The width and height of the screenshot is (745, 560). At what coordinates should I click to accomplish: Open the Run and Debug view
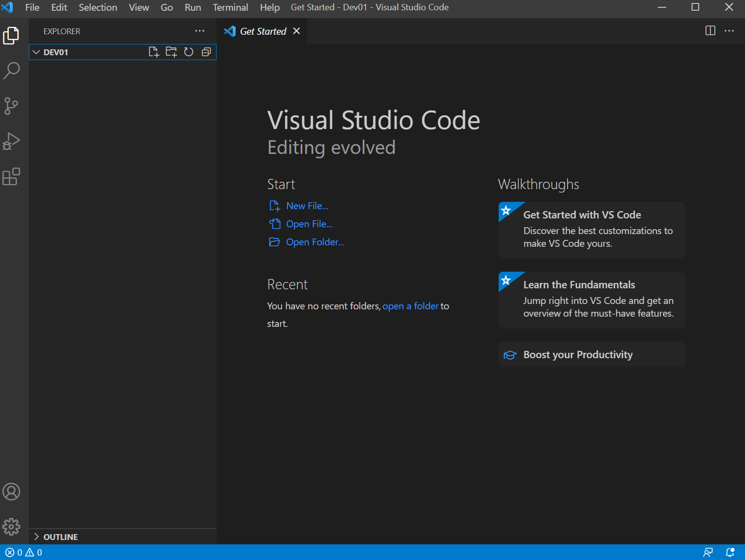tap(11, 141)
